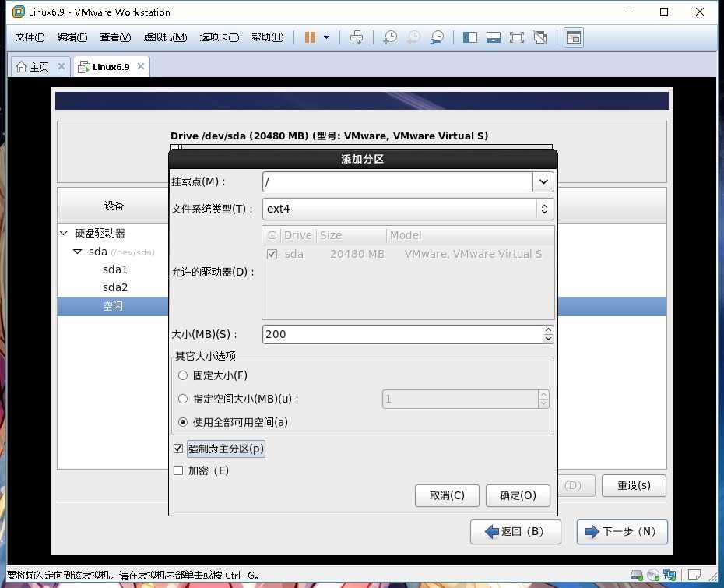Toggle the 加密 (E) checkbox
This screenshot has height=588, width=724.
tap(178, 470)
